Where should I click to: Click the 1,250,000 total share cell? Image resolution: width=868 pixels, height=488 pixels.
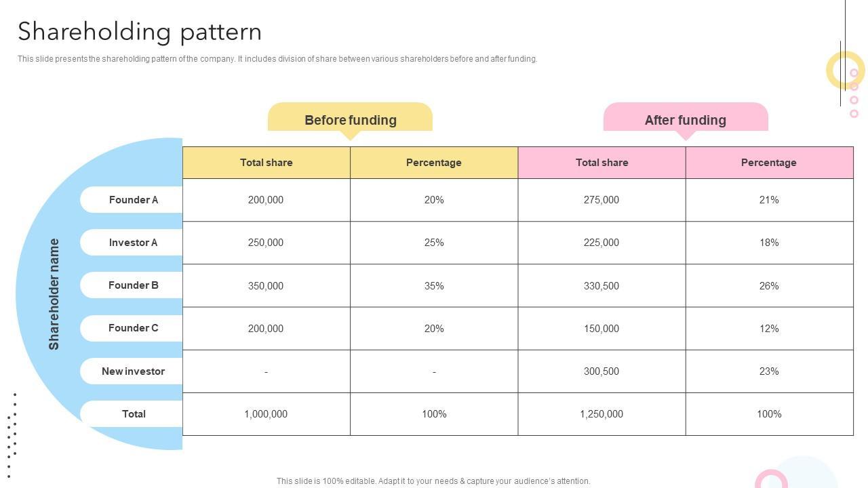[x=601, y=414]
